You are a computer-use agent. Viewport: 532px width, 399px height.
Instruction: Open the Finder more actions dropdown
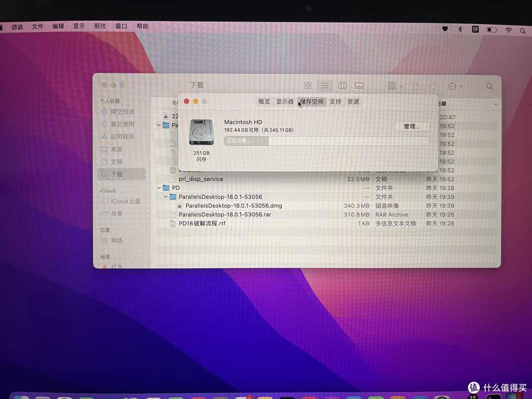click(455, 86)
